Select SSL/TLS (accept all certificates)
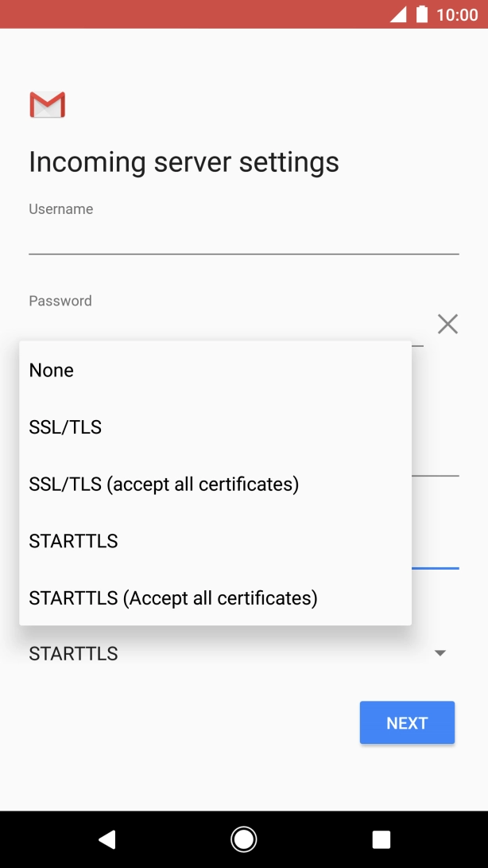The image size is (488, 868). [164, 484]
